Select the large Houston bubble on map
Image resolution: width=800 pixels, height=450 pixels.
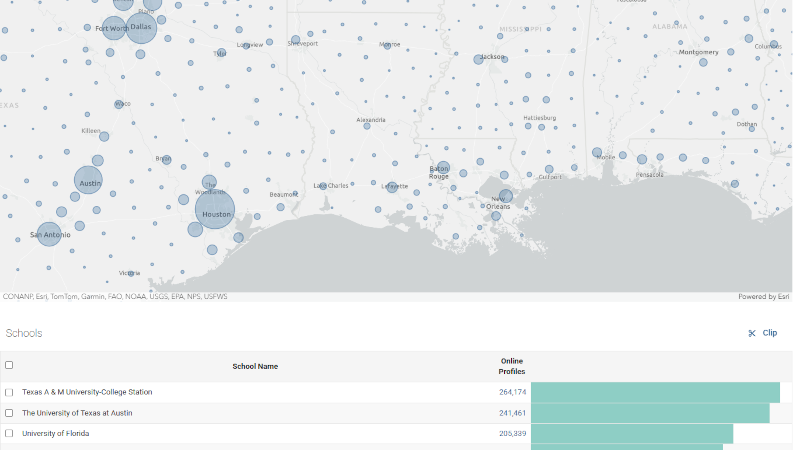[215, 211]
